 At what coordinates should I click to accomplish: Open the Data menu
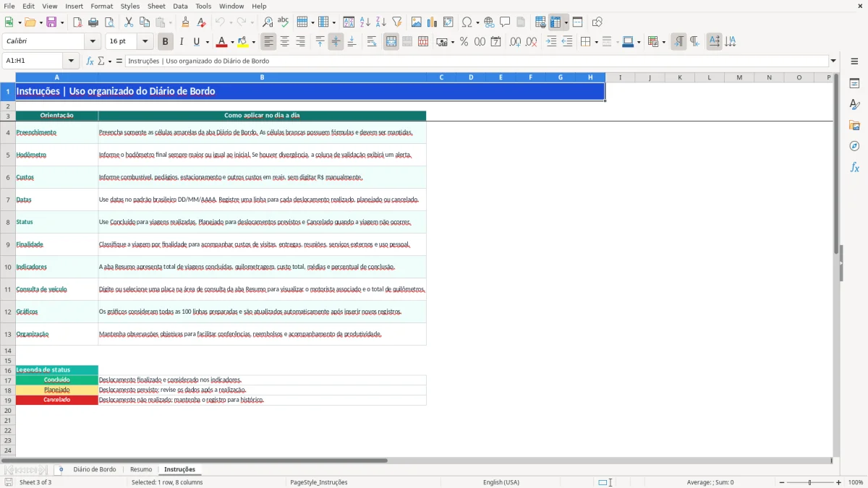[180, 6]
